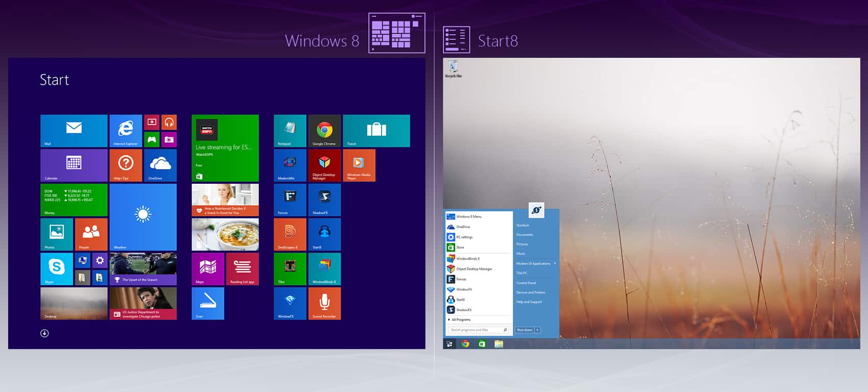Open the Calendar tile

74,165
